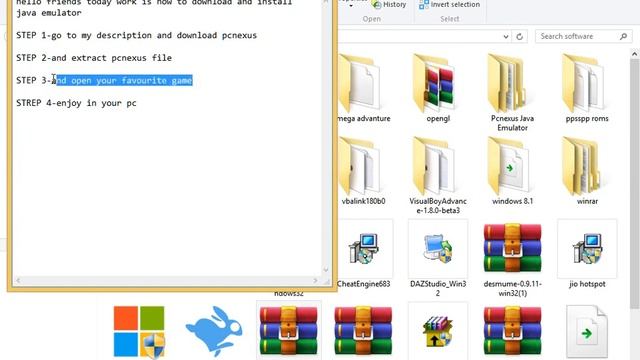Click the search magnifier icon
The height and width of the screenshot is (360, 640).
coord(623,36)
